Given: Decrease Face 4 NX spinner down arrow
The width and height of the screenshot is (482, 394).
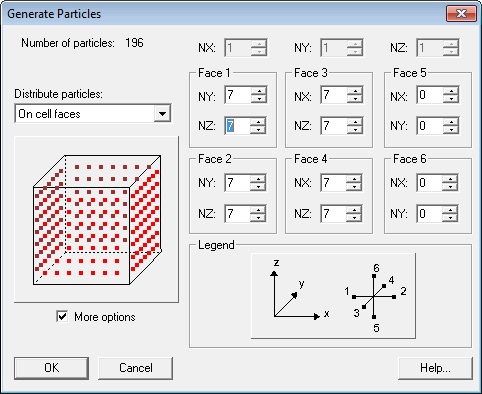Looking at the screenshot, I should 355,187.
